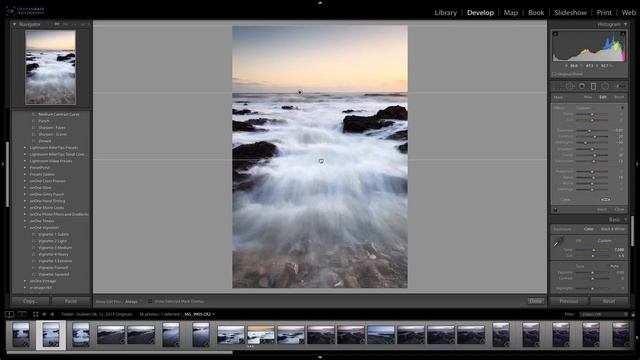Image resolution: width=640 pixels, height=360 pixels.
Task: Select the Spot Removal tool
Action: point(570,86)
